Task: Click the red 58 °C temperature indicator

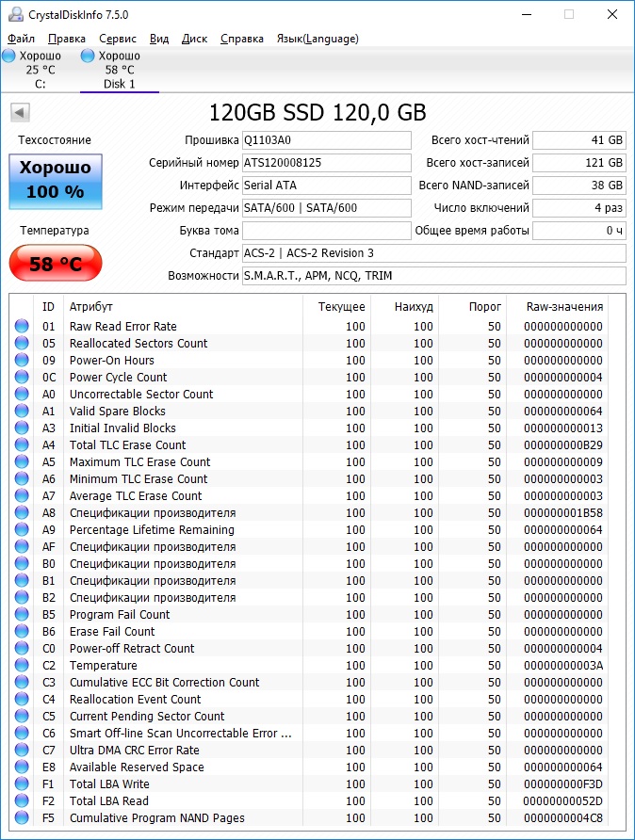Action: tap(56, 263)
